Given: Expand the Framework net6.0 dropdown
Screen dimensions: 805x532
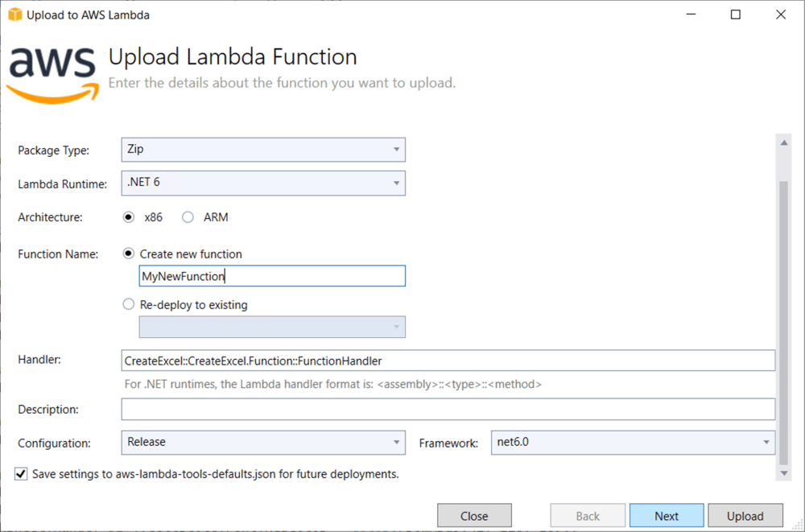Looking at the screenshot, I should point(633,442).
